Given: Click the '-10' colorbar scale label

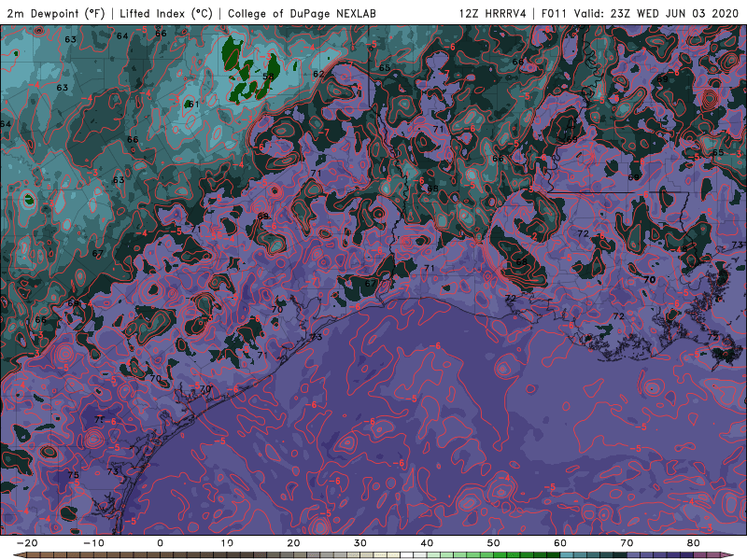Looking at the screenshot, I should [93, 543].
